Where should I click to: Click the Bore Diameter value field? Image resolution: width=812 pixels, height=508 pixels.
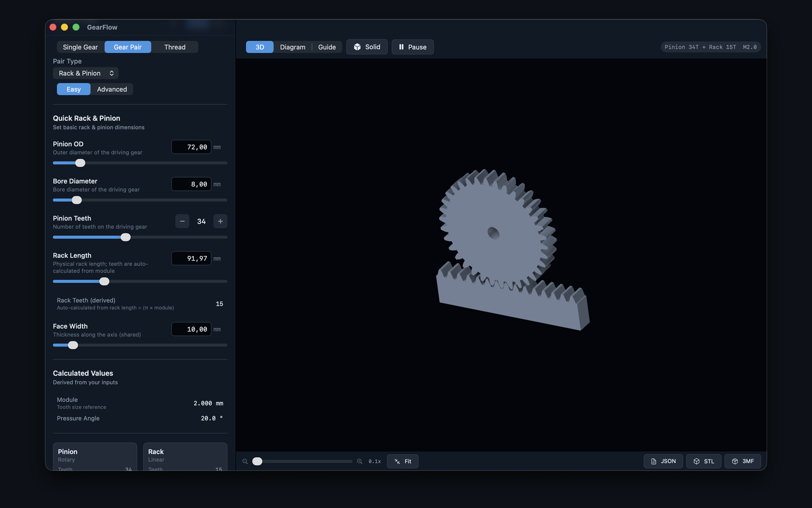point(191,184)
